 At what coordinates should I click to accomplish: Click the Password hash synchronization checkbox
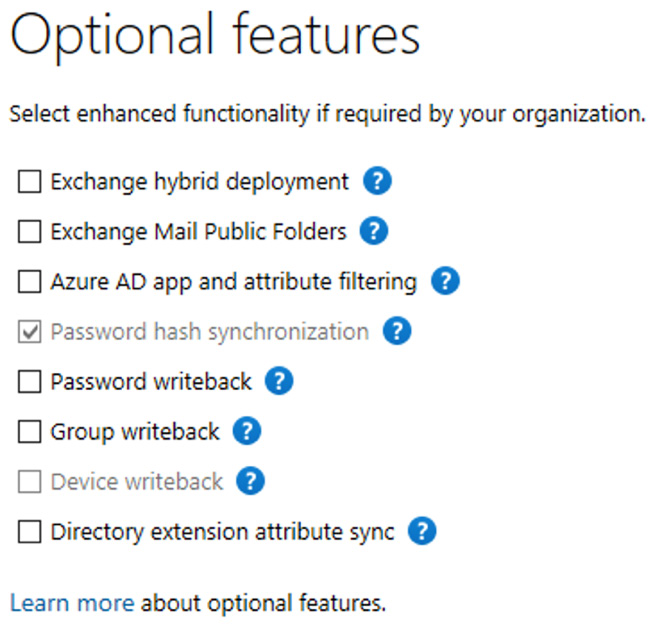pyautogui.click(x=30, y=331)
